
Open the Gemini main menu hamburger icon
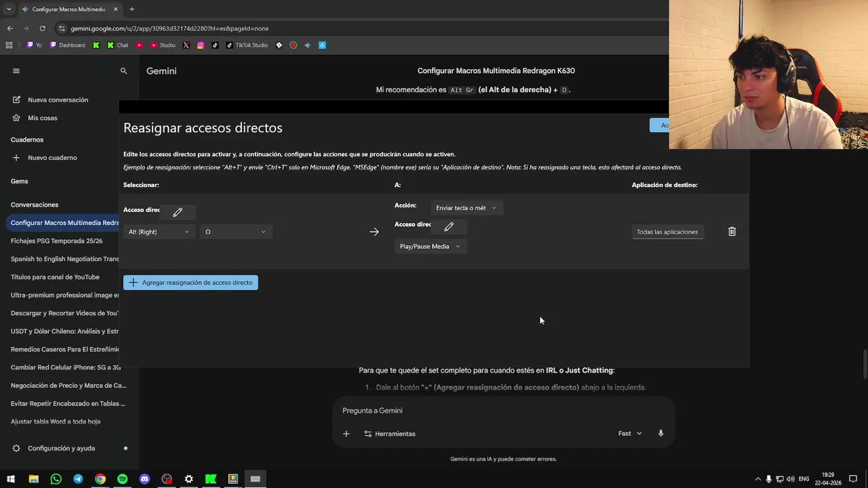(16, 70)
